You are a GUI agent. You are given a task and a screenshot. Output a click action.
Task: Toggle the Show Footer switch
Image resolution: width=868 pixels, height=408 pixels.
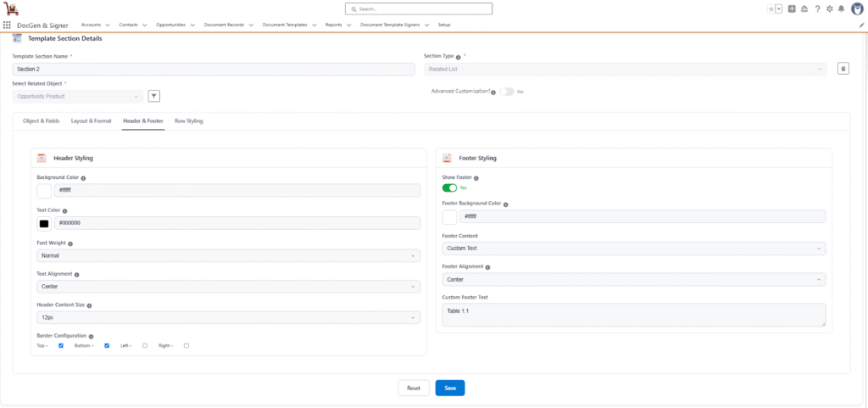coord(449,187)
